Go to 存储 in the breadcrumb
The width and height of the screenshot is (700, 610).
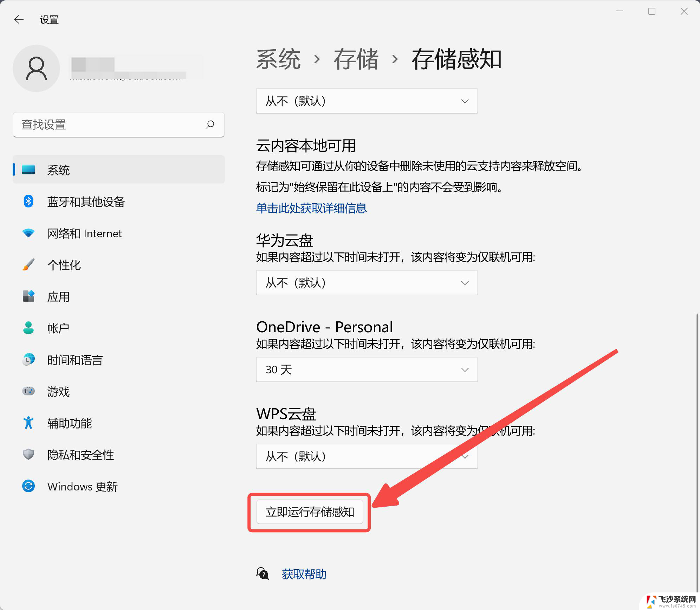(x=356, y=59)
